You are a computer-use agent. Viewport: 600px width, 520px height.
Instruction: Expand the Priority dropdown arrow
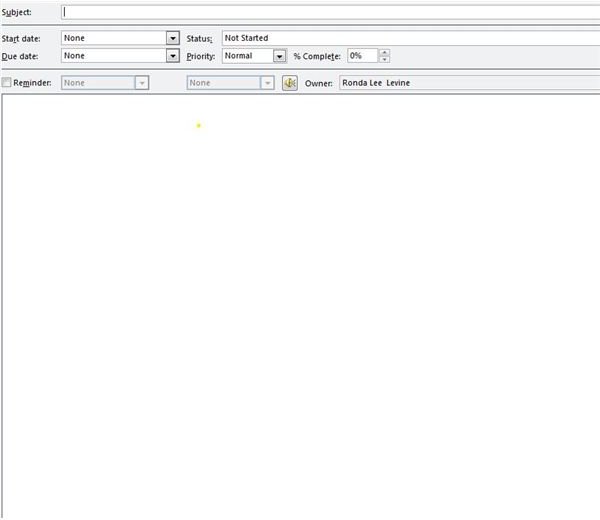(x=280, y=56)
